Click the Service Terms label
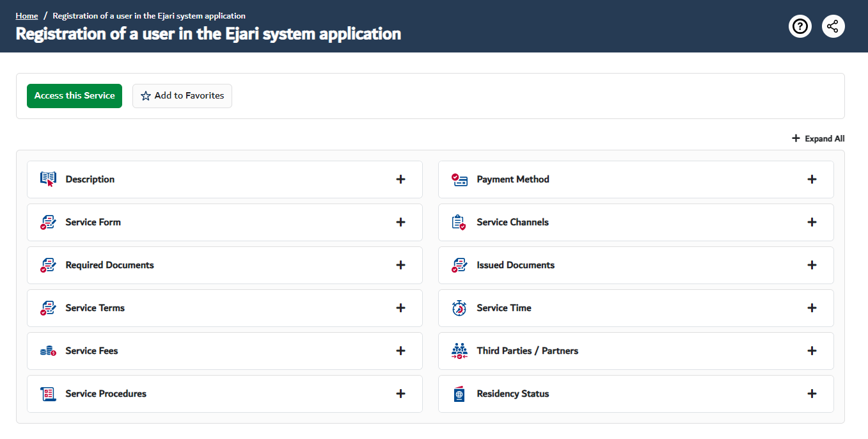Viewport: 868px width, 439px height. (x=95, y=308)
